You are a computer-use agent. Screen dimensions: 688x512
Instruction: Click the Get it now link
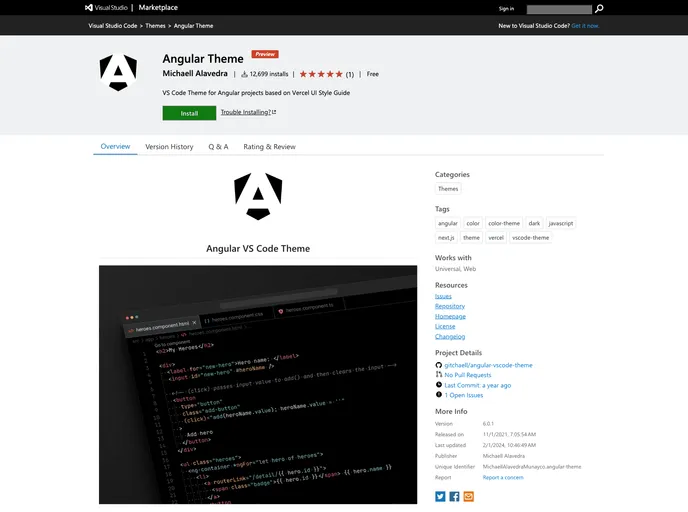(x=585, y=26)
